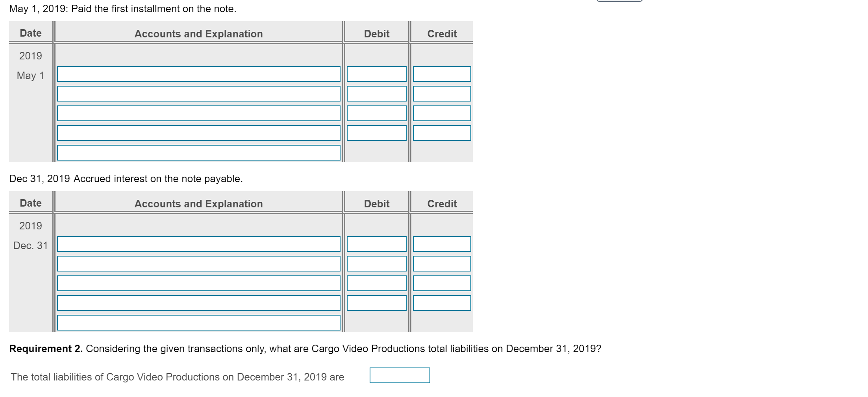Click the third account line in May 1 entry
868x397 pixels.
click(198, 113)
